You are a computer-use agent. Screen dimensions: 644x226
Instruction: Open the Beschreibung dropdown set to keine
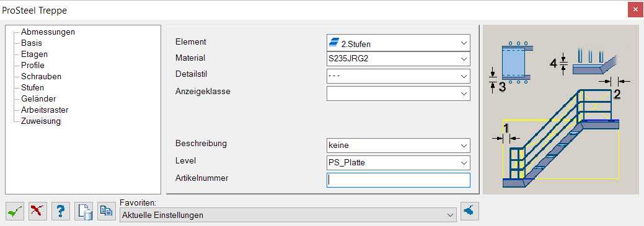[x=398, y=146]
